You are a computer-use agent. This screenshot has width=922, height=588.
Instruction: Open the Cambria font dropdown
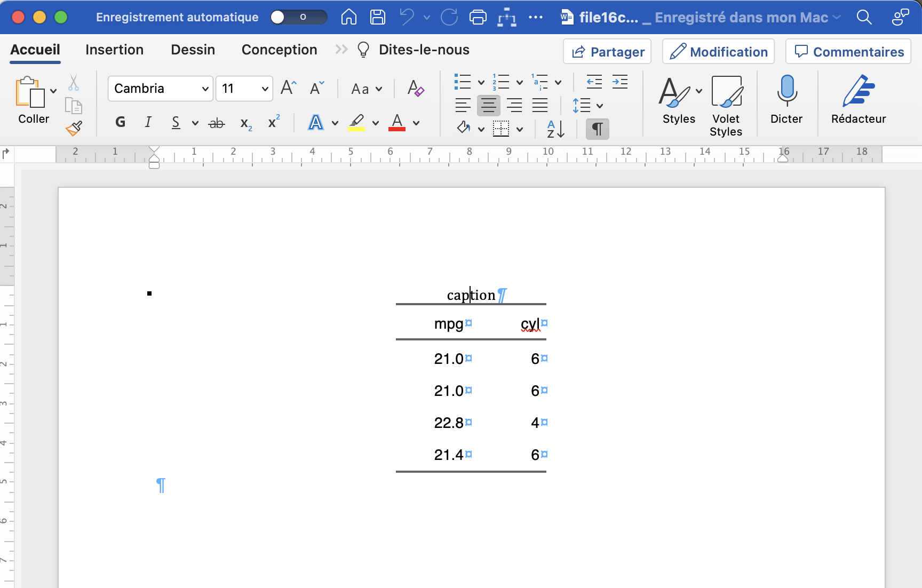point(205,89)
